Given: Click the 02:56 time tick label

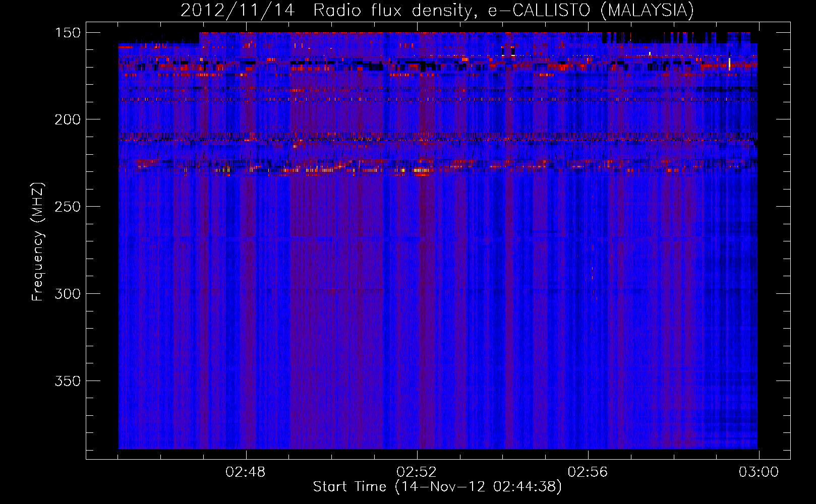Looking at the screenshot, I should click(x=588, y=472).
